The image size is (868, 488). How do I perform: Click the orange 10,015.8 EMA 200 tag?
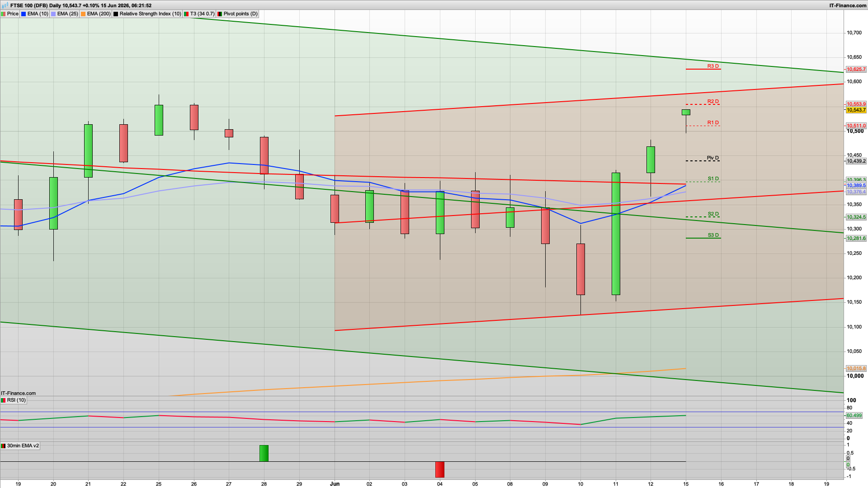[x=856, y=369]
